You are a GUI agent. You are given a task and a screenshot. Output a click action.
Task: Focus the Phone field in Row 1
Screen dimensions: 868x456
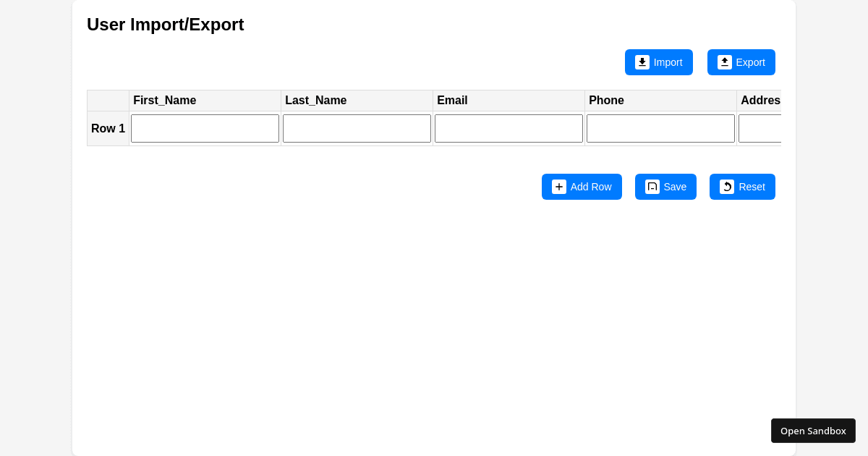660,129
